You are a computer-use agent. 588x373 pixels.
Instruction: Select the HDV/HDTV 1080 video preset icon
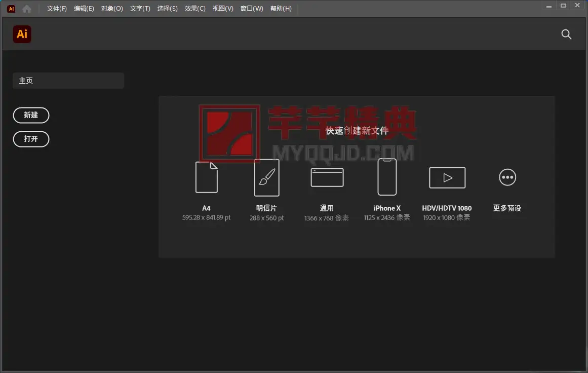pyautogui.click(x=447, y=177)
